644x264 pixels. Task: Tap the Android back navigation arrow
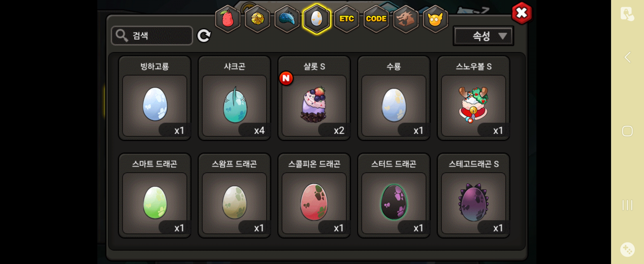627,57
